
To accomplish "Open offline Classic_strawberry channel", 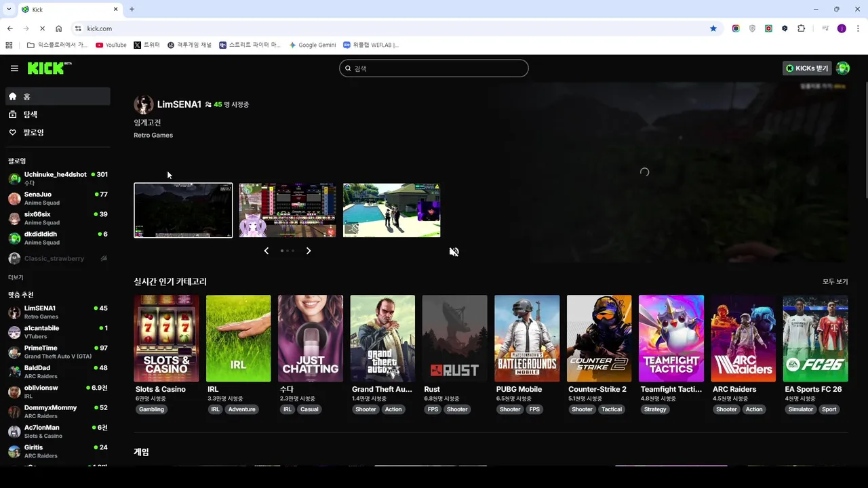I will pos(58,258).
